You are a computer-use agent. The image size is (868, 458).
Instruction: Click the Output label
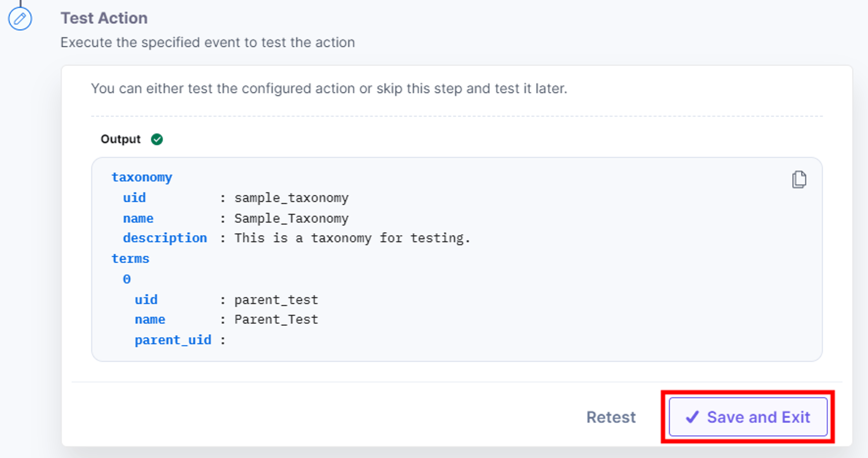coord(121,139)
